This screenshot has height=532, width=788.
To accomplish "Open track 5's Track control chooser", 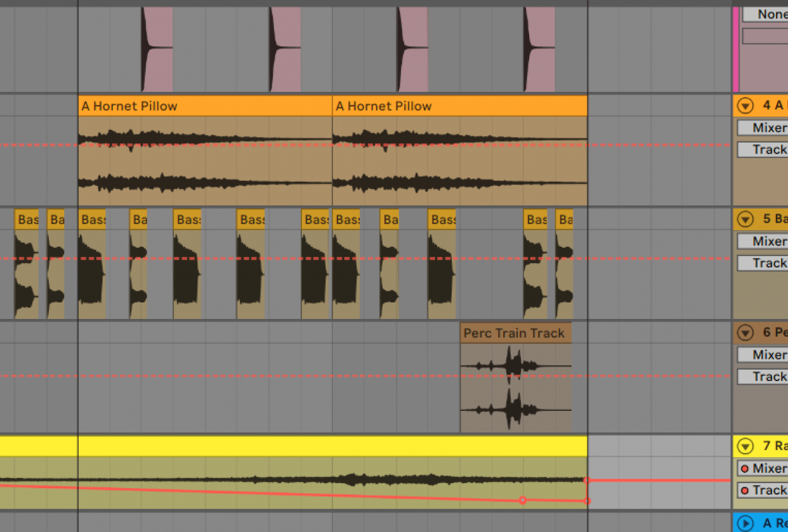I will click(764, 263).
